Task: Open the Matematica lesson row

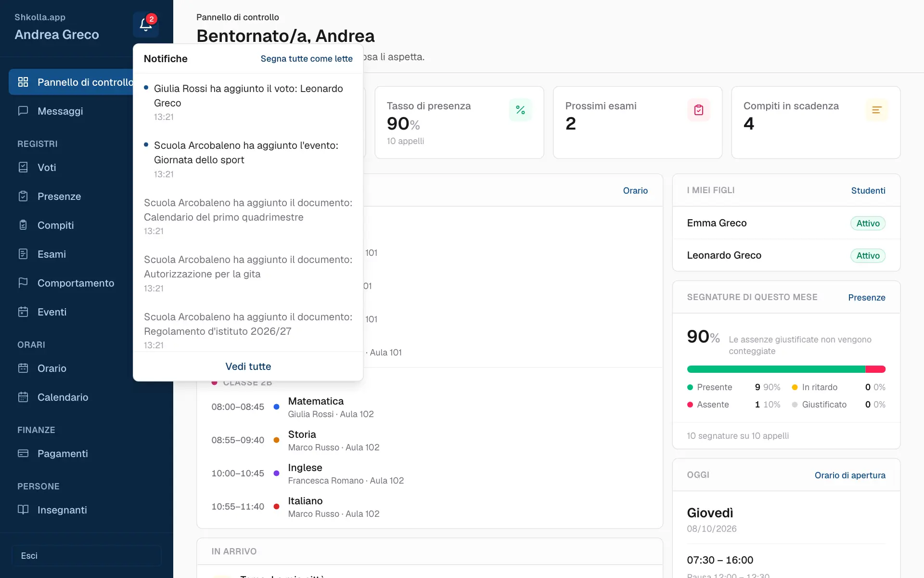Action: click(x=430, y=407)
